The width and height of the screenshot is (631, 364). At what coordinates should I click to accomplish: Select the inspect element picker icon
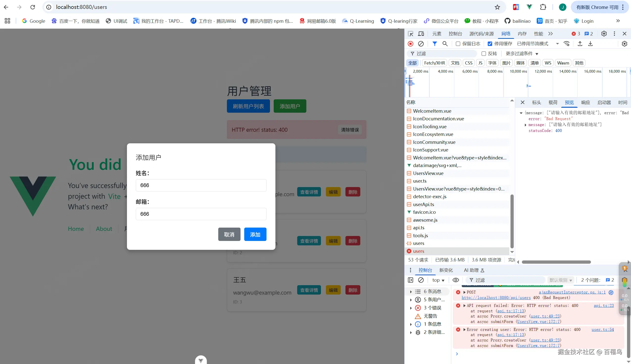[411, 34]
